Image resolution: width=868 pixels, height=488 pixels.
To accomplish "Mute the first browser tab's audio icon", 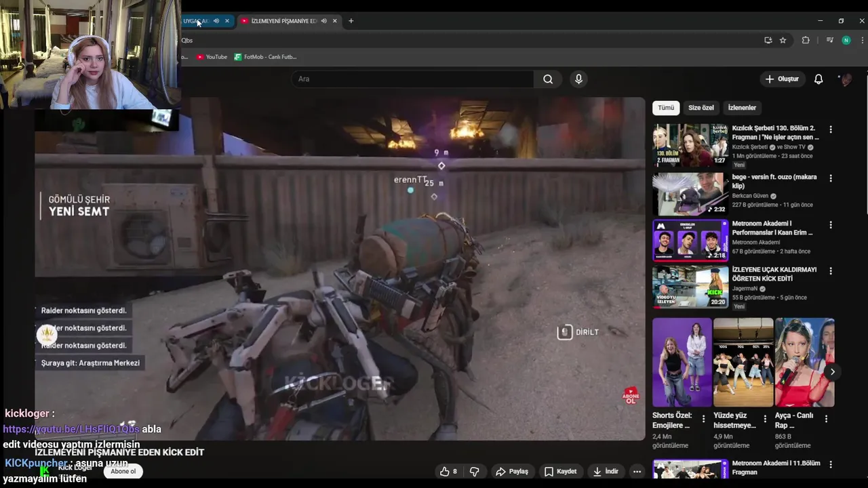I will [x=216, y=21].
